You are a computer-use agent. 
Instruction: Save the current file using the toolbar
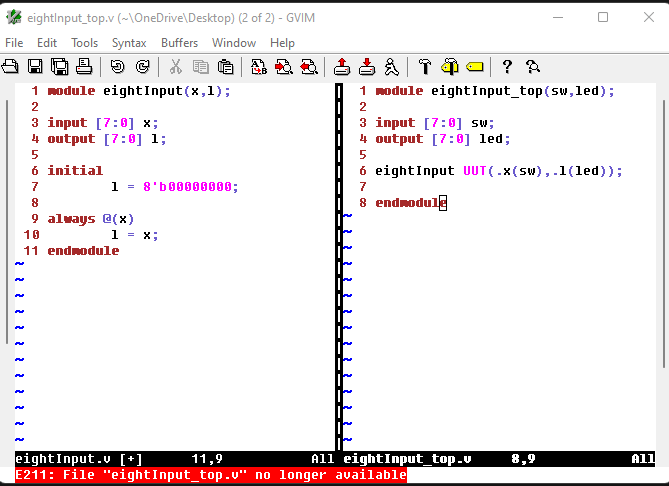tap(35, 67)
